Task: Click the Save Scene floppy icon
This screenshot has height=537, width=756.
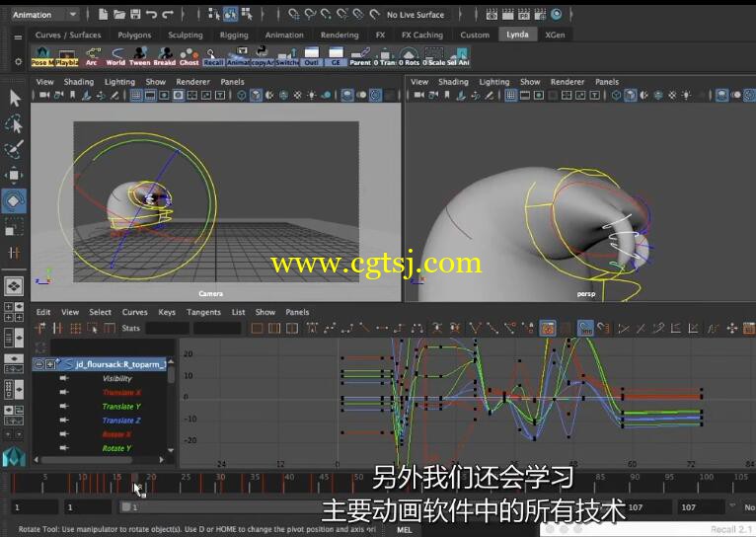Action: tap(135, 15)
